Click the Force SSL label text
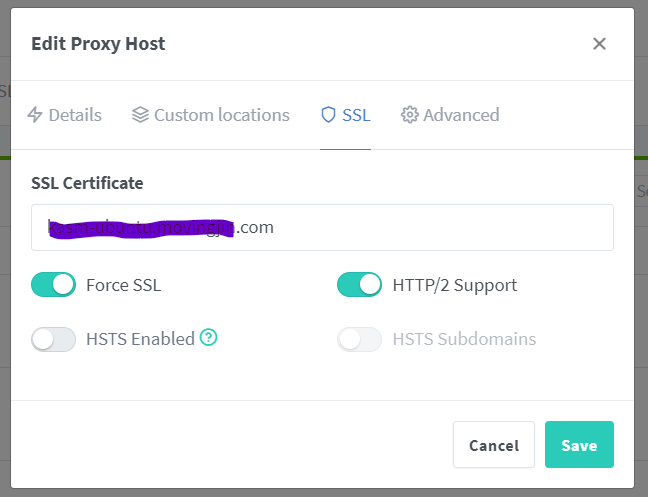This screenshot has height=497, width=648. [124, 285]
